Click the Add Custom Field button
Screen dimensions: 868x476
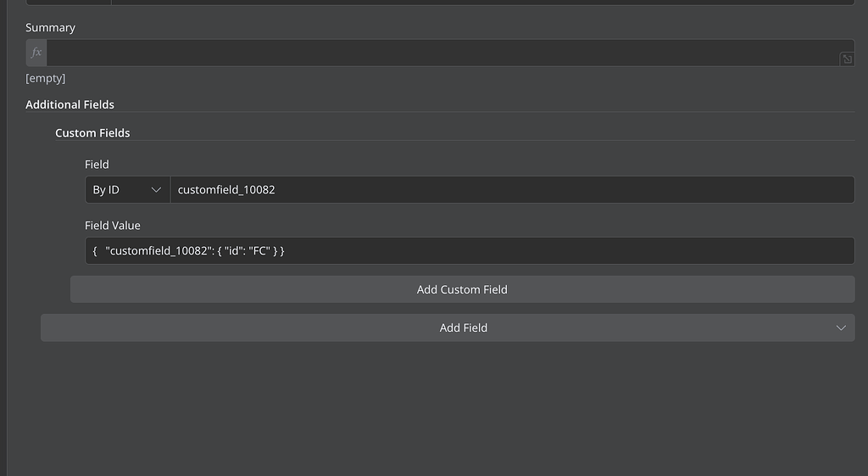[462, 290]
